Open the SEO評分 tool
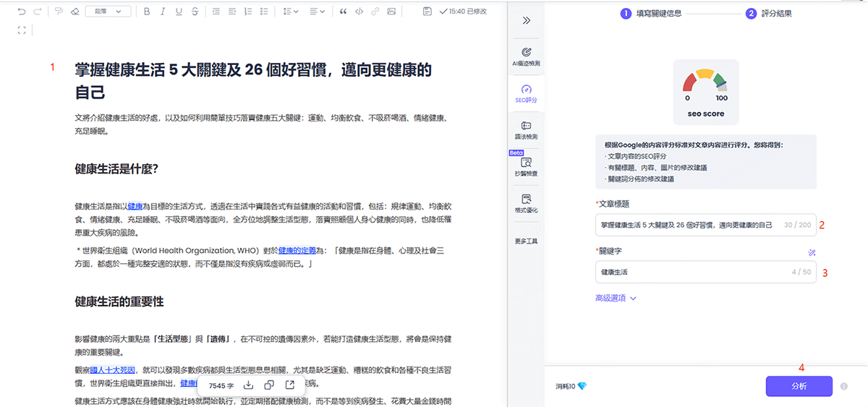Image resolution: width=868 pixels, height=407 pixels. [x=526, y=94]
